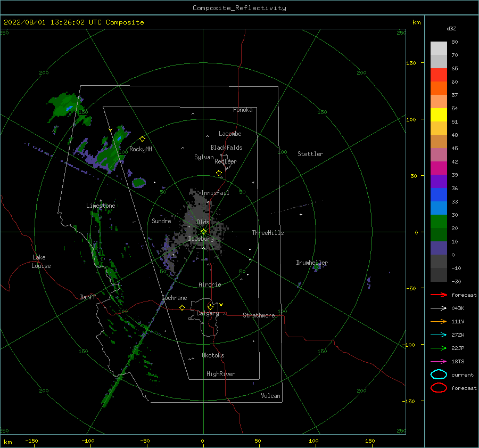
Task: Click the red forecast ellipse legend icon
Action: pos(439,388)
